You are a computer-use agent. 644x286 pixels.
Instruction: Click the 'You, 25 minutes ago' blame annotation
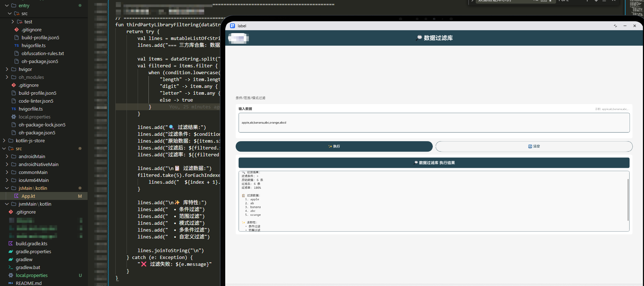tap(195, 107)
